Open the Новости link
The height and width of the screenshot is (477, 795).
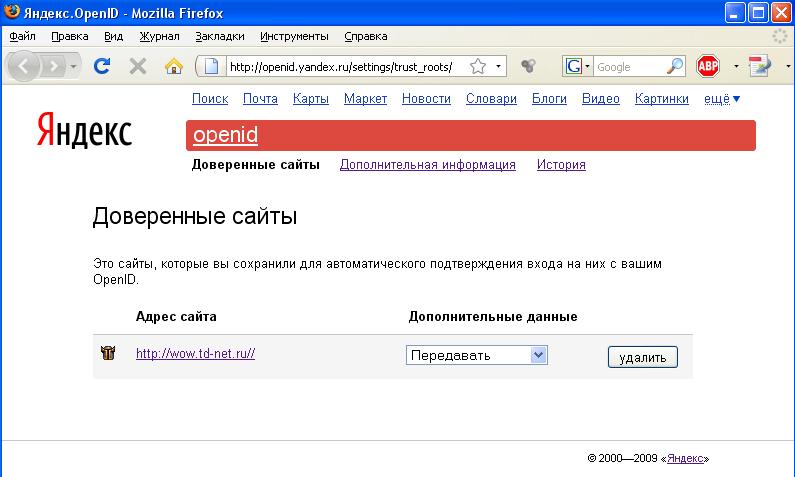(x=426, y=98)
